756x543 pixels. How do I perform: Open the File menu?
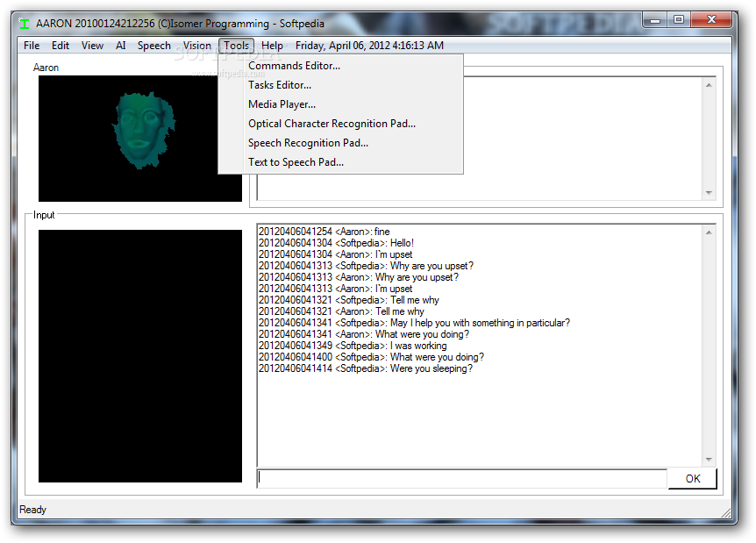[x=32, y=46]
